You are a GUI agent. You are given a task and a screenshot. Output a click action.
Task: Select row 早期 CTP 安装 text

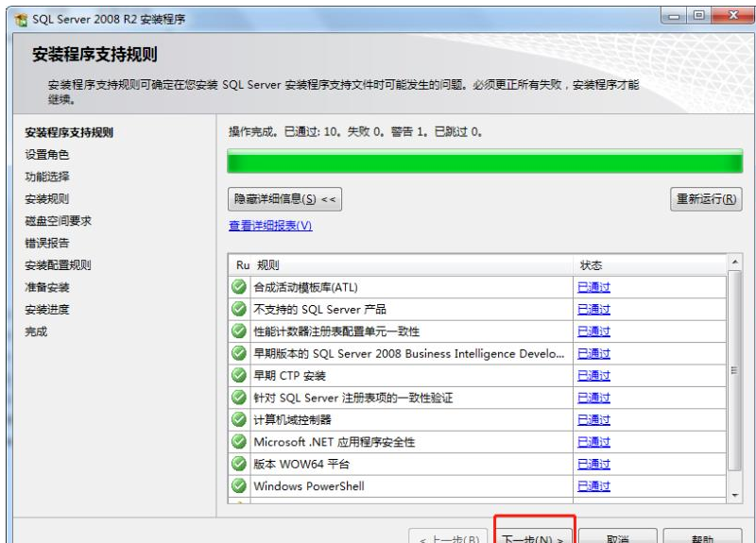(290, 376)
